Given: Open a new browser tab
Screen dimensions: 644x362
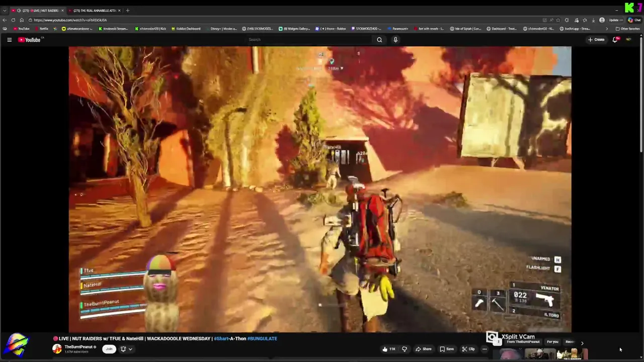Looking at the screenshot, I should pos(128,11).
